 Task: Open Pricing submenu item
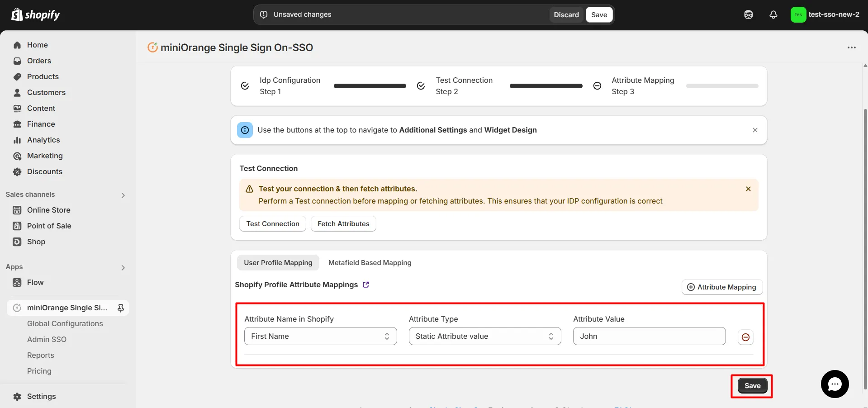click(39, 371)
